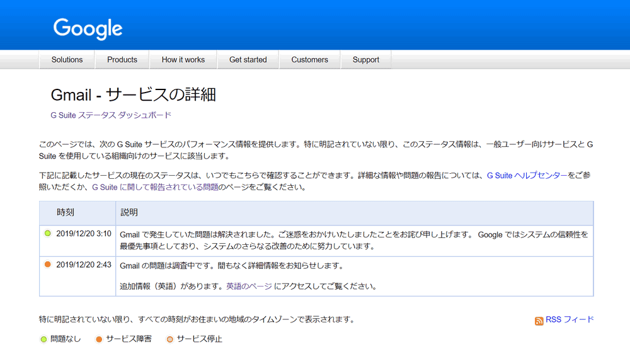Click the green 問題なし legend icon

43,339
